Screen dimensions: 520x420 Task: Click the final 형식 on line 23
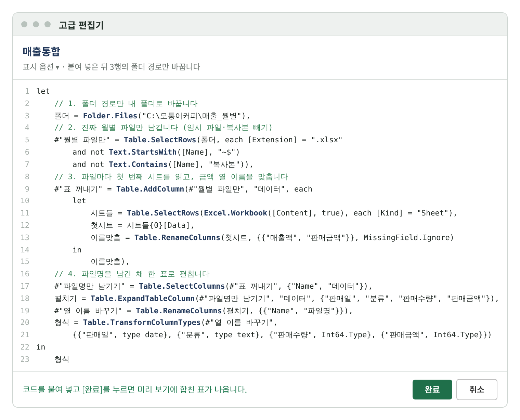(x=62, y=359)
